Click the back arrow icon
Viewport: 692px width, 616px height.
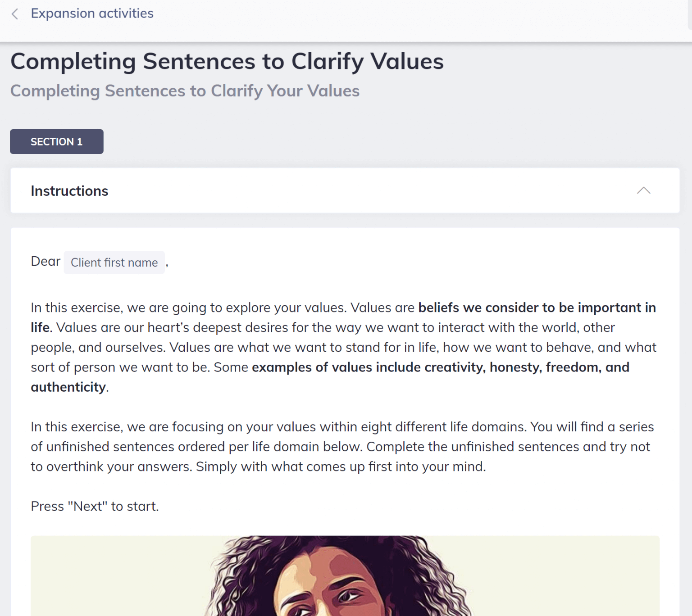tap(15, 14)
